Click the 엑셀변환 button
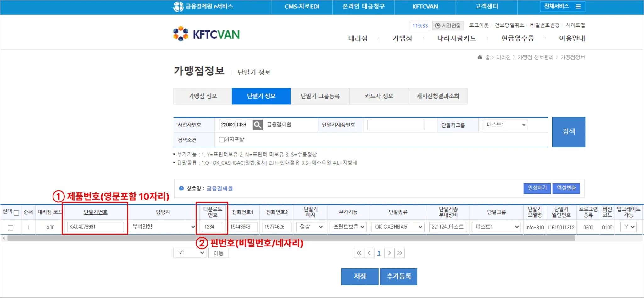644x298 pixels. point(566,188)
